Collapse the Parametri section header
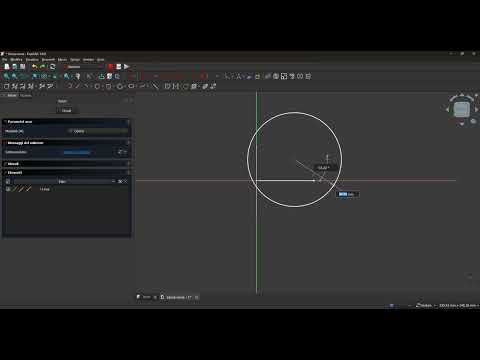Viewport: 480px width, 360px height. coord(66,122)
